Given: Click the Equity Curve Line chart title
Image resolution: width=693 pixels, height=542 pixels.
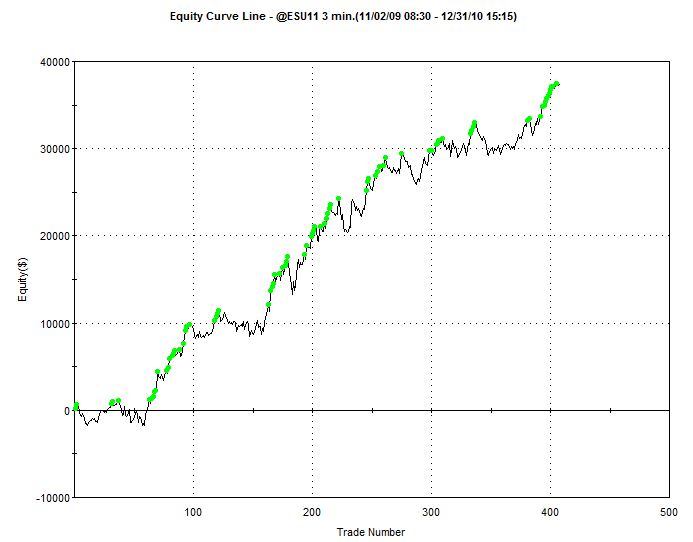Looking at the screenshot, I should point(255,18).
